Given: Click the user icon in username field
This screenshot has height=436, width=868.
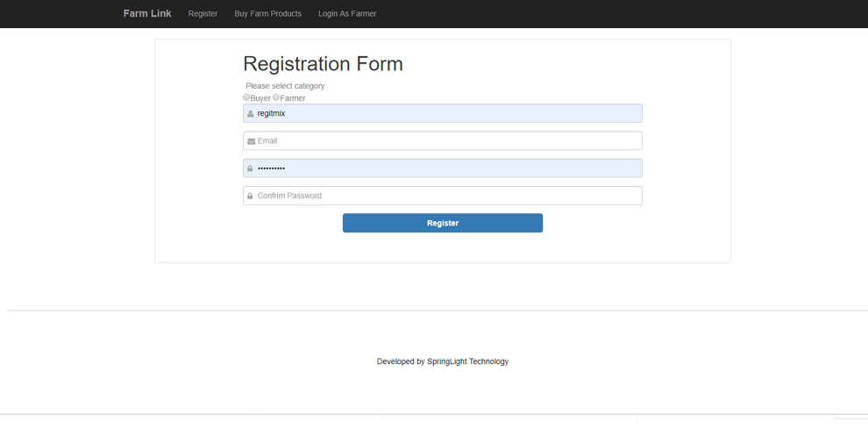Looking at the screenshot, I should click(x=250, y=113).
